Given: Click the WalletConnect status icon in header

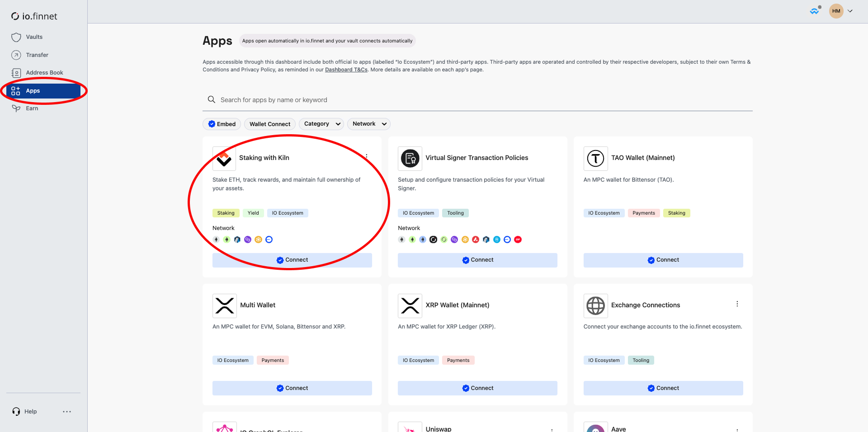Looking at the screenshot, I should click(x=815, y=11).
